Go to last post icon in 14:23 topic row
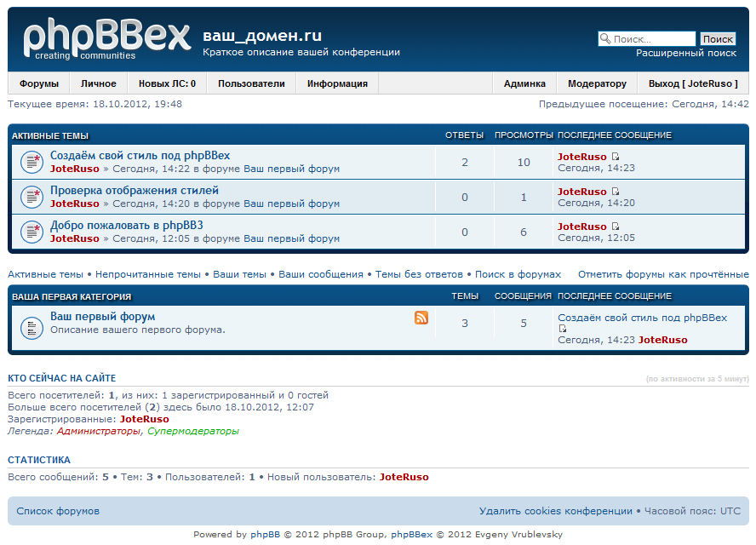 [x=616, y=157]
